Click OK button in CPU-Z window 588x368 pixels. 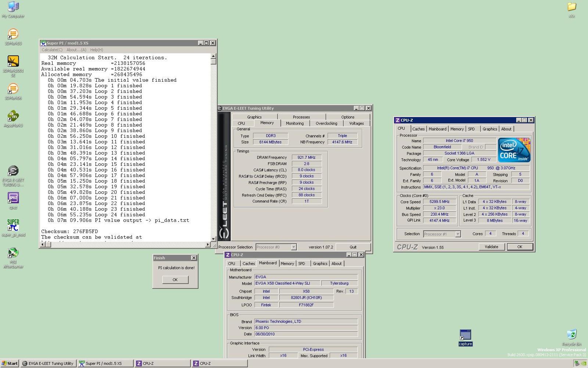click(520, 247)
